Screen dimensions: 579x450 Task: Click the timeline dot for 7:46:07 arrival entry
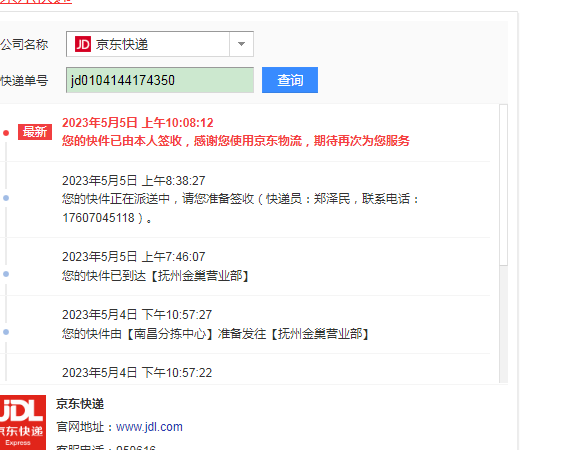click(x=6, y=274)
